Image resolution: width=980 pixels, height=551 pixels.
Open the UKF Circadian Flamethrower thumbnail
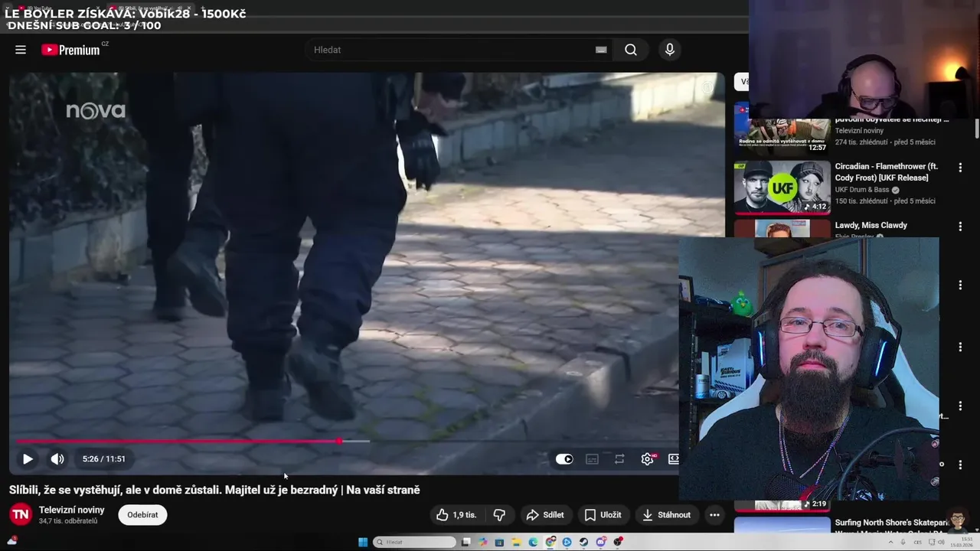click(782, 187)
